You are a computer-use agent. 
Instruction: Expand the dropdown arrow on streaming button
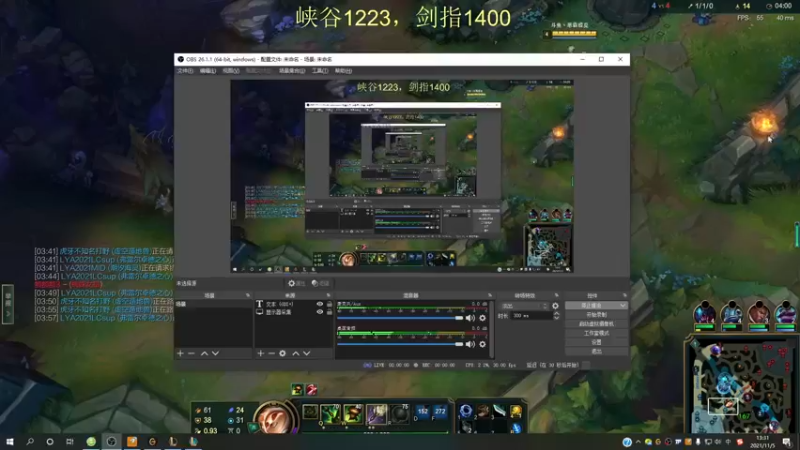[x=623, y=306]
